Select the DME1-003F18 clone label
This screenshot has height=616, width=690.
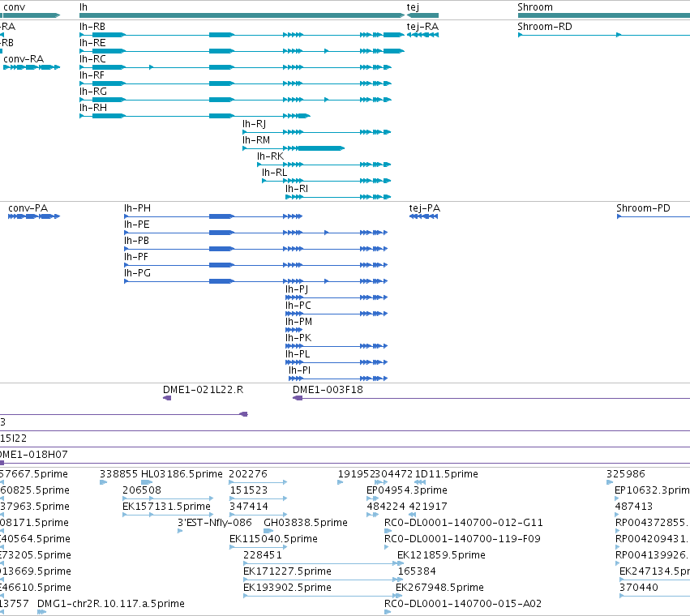(x=328, y=390)
